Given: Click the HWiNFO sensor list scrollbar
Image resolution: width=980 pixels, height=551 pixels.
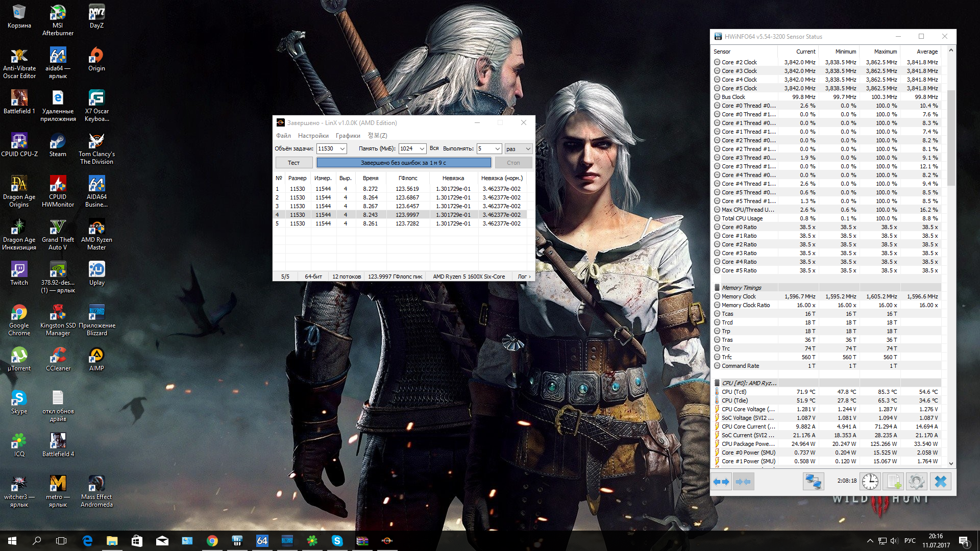Looking at the screenshot, I should pos(950,138).
